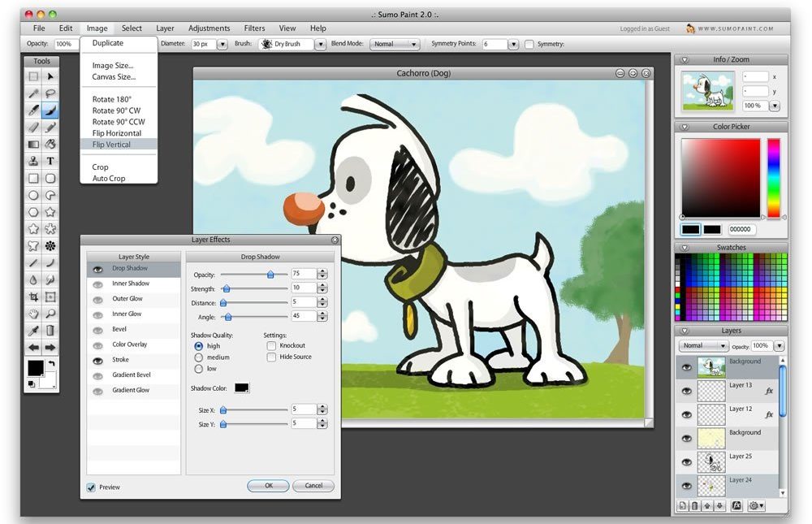Set shadow quality to low
This screenshot has width=812, height=524.
click(198, 369)
